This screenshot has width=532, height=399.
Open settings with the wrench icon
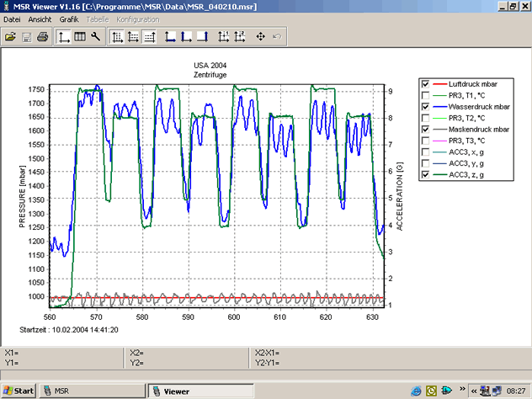(x=96, y=37)
